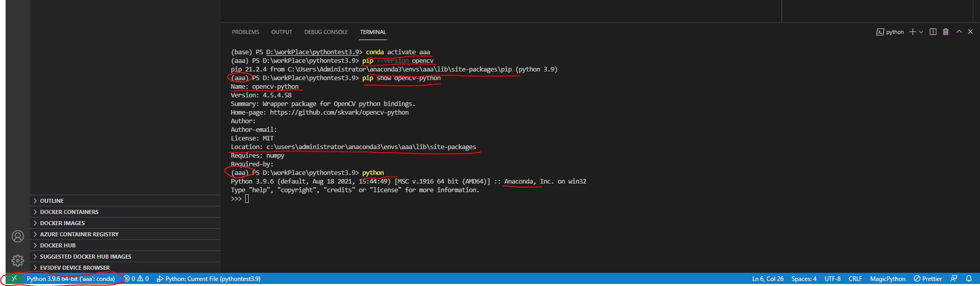This screenshot has width=980, height=286.
Task: Click the 'Summary: Wrapper package for OpenCV' line
Action: [323, 104]
